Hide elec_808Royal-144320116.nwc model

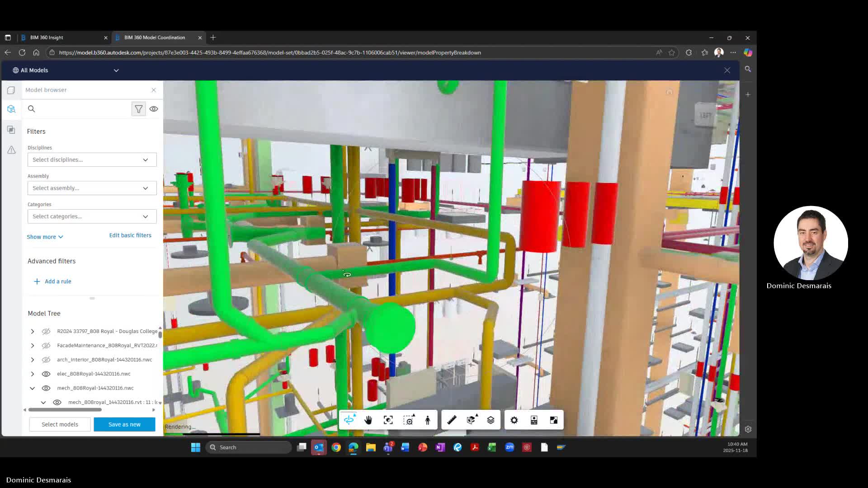(46, 374)
